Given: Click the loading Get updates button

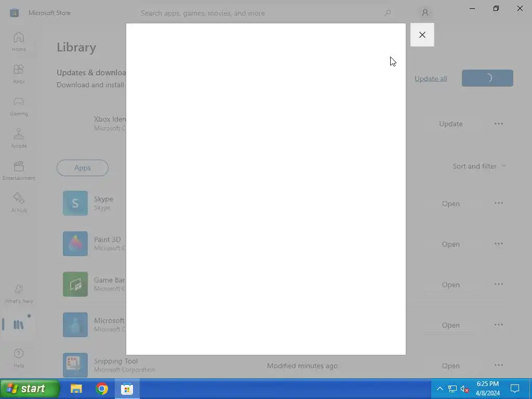Looking at the screenshot, I should (487, 78).
